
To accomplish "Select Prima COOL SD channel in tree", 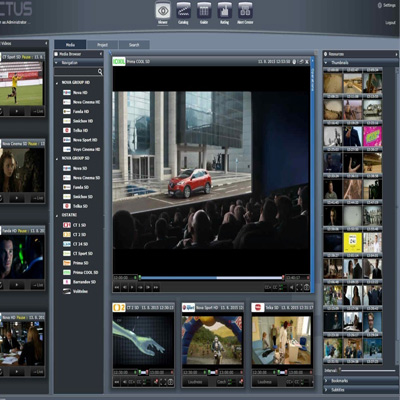I will tap(81, 272).
